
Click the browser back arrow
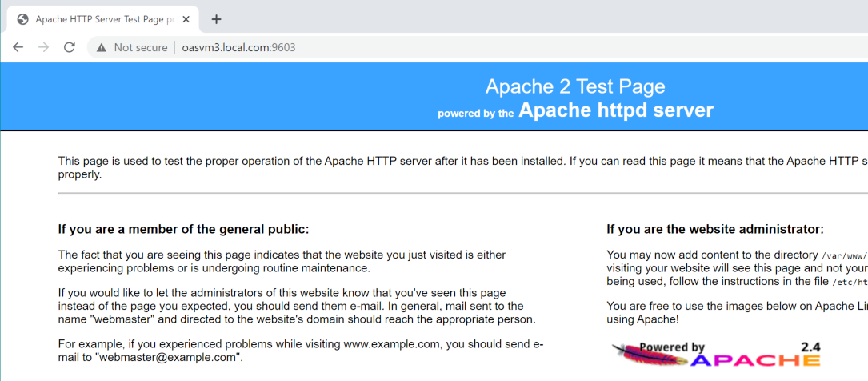[18, 48]
